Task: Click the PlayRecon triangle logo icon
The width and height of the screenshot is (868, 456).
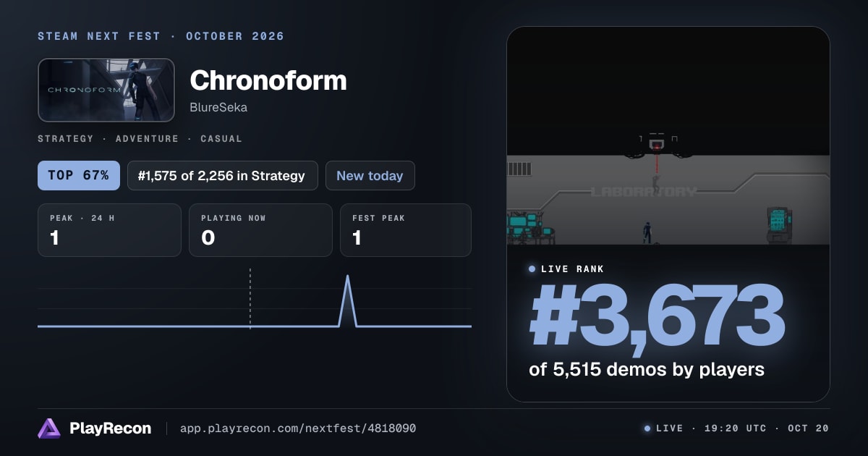Action: (x=50, y=428)
